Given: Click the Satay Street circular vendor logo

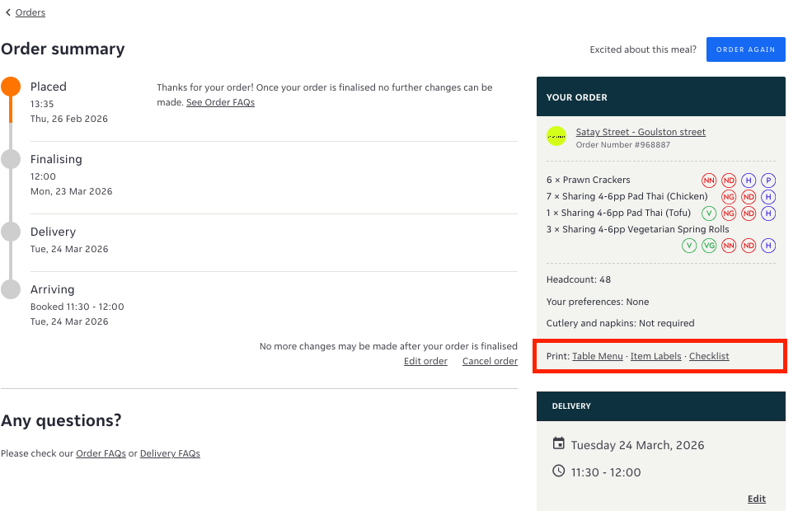Looking at the screenshot, I should coord(556,136).
